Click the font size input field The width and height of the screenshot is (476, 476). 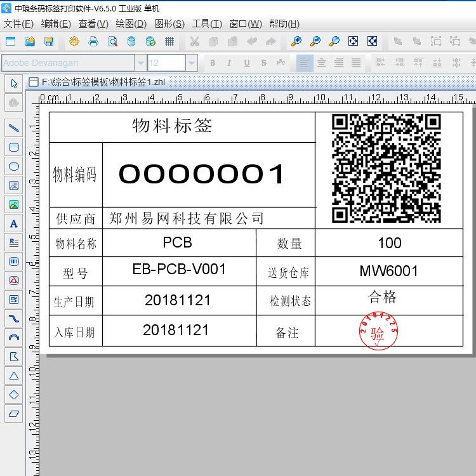pyautogui.click(x=166, y=63)
